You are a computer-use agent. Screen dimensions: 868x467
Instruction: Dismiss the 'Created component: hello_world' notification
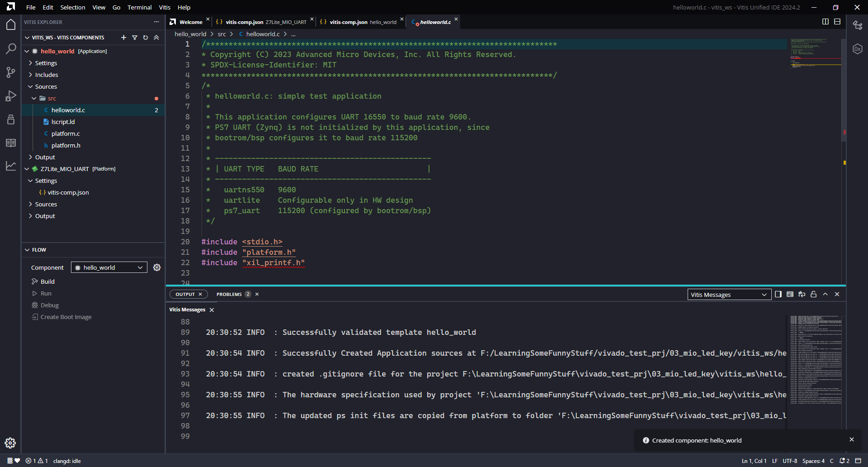(x=852, y=439)
